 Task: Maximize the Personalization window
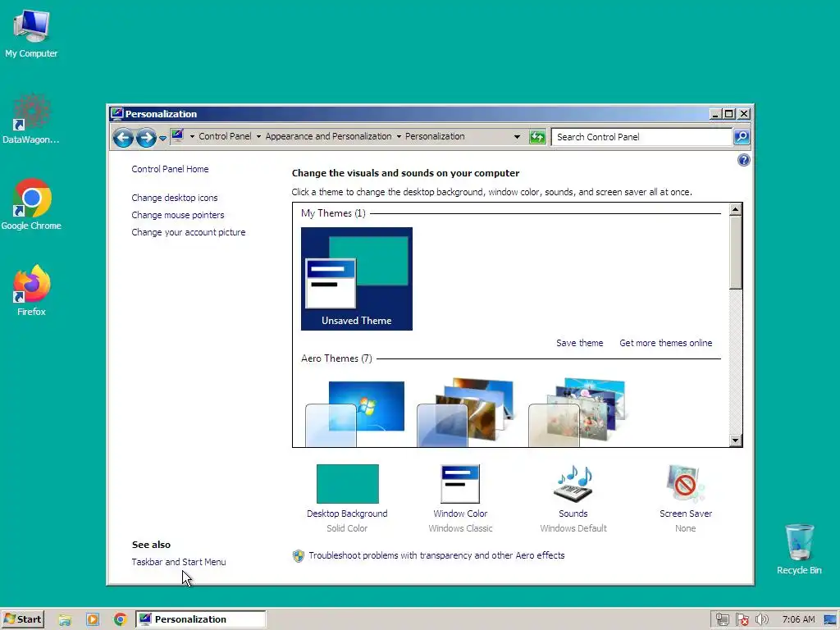pyautogui.click(x=729, y=113)
